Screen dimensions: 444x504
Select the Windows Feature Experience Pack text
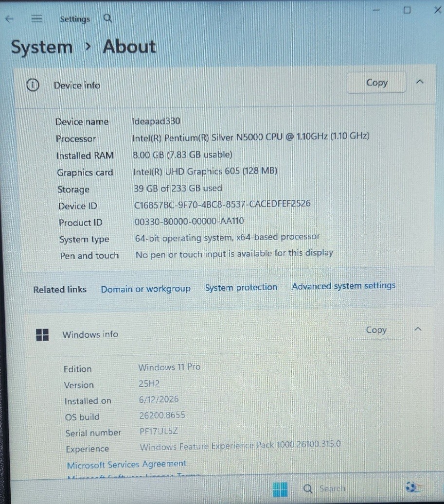click(240, 446)
